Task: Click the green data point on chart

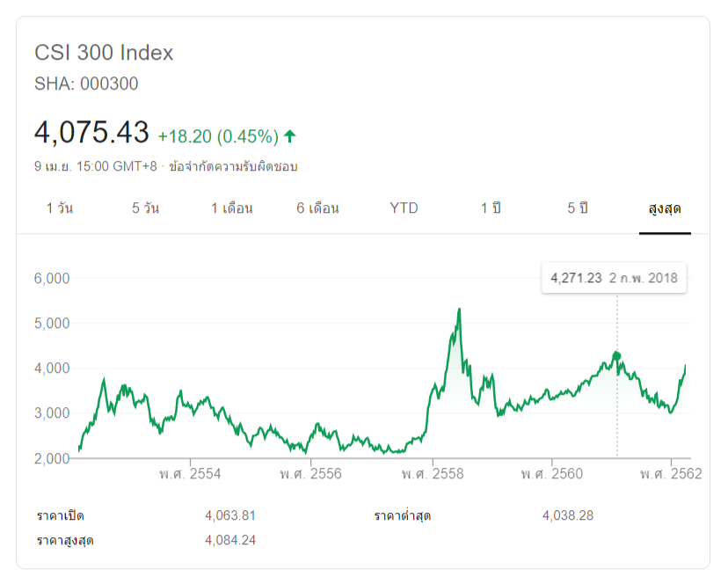Action: 617,356
